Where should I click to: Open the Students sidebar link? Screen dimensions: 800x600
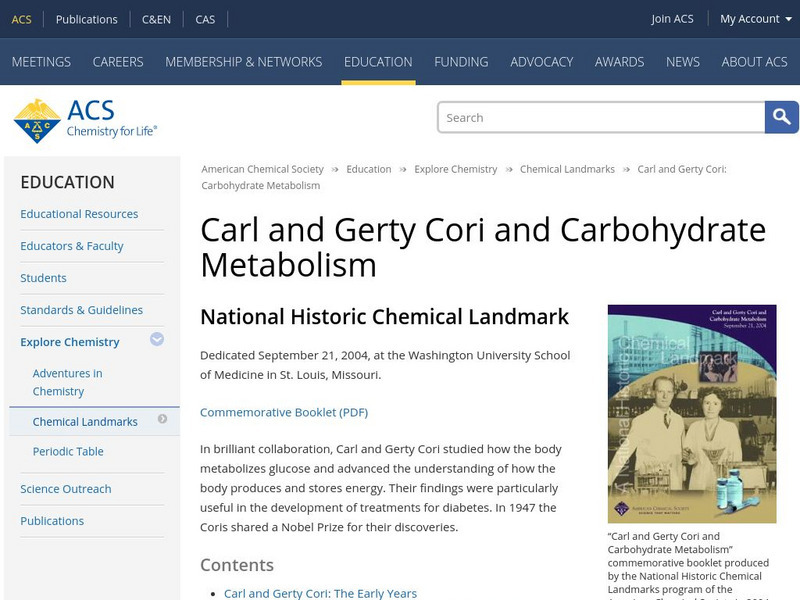click(43, 277)
